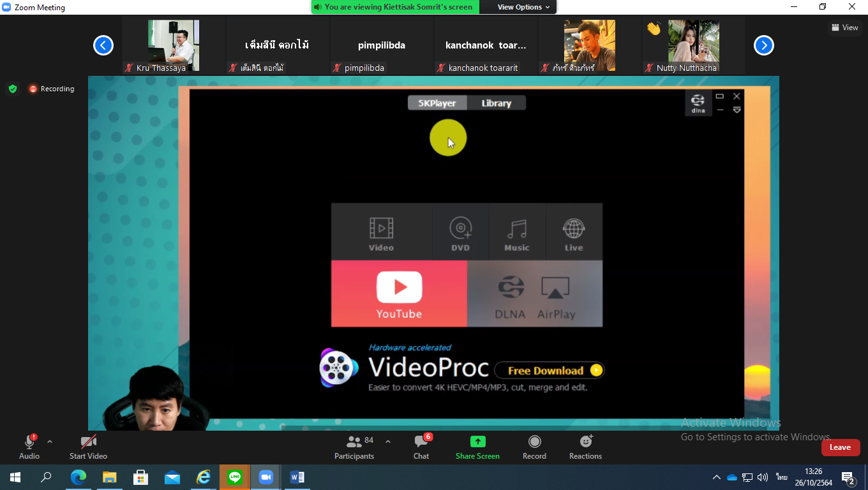Open the OneDrive cloud tray icon

732,477
